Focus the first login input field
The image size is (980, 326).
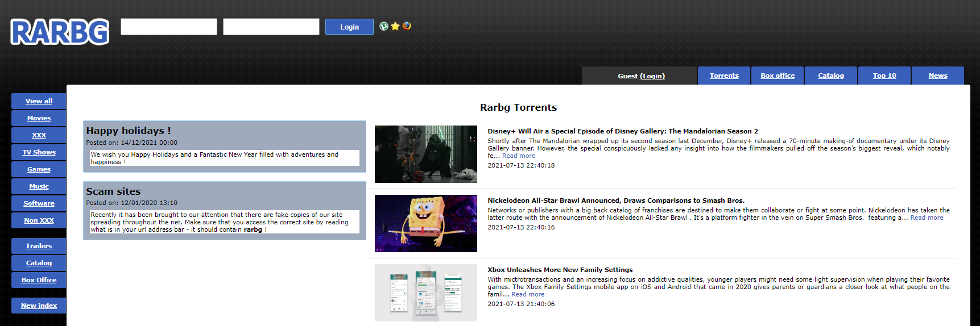click(x=169, y=27)
